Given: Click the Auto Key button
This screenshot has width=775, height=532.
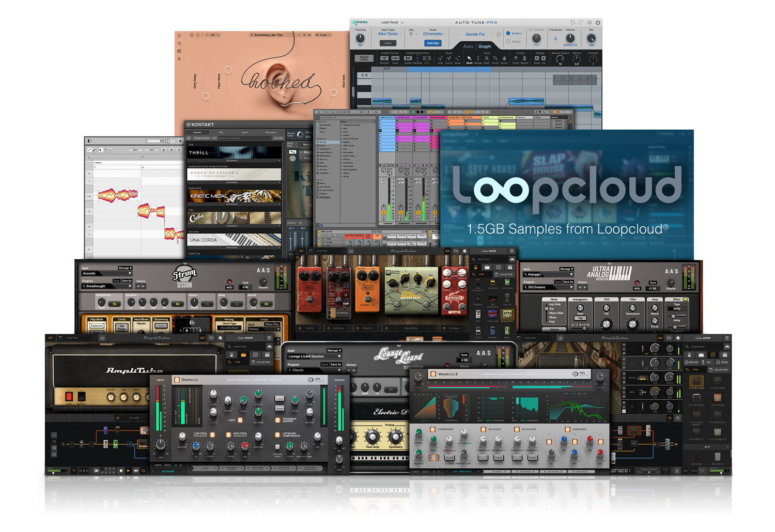Looking at the screenshot, I should (x=432, y=43).
